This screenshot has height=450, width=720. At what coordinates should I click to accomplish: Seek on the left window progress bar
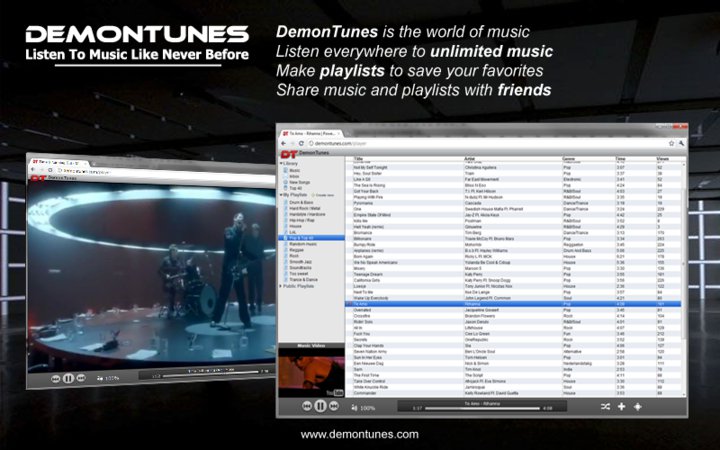[x=210, y=374]
